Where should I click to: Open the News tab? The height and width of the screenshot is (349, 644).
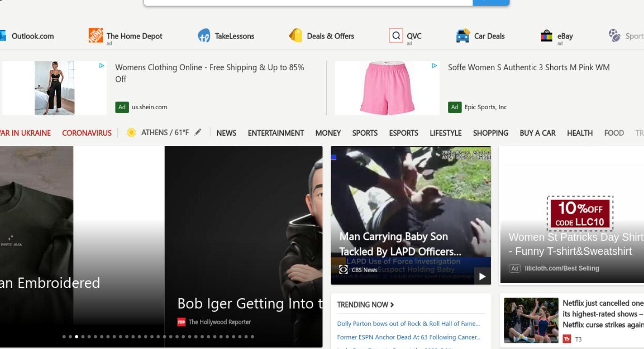click(x=226, y=133)
